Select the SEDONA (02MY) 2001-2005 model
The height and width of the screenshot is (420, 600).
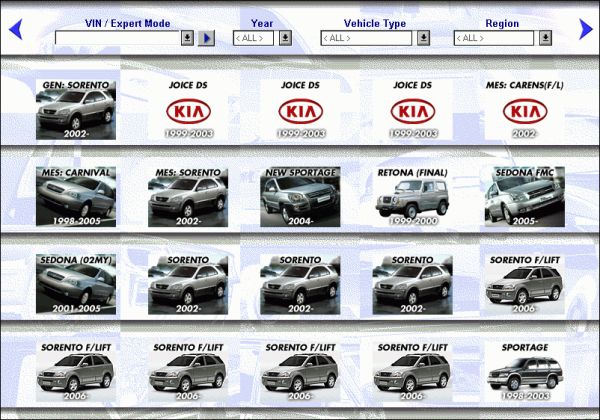pyautogui.click(x=76, y=284)
